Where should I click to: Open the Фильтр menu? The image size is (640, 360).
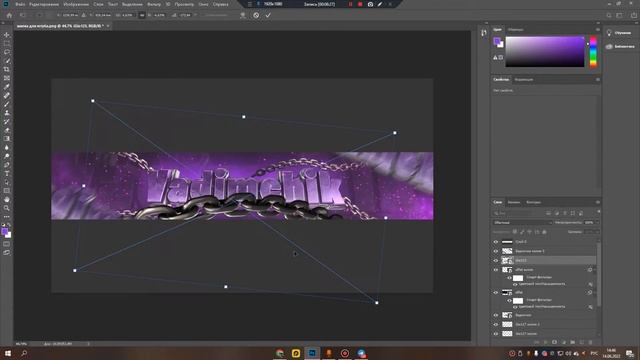coord(154,4)
